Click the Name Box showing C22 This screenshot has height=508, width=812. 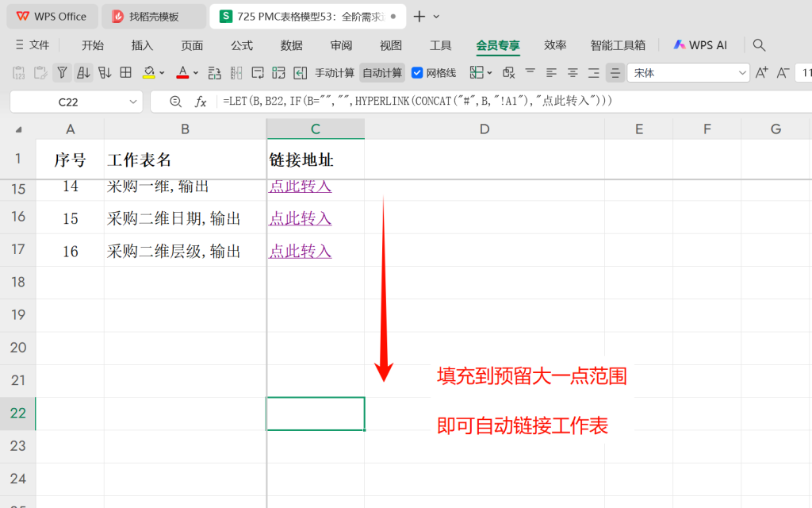[68, 102]
